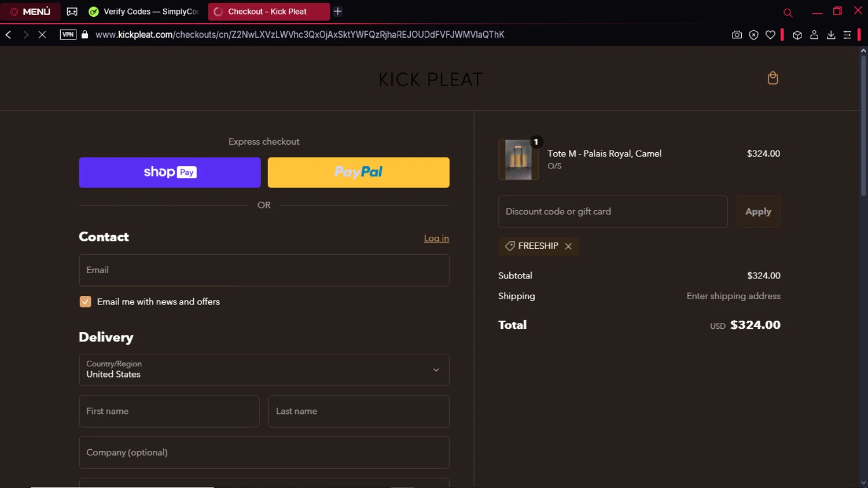Click the scrollbar down arrow
Viewport: 868px width, 488px height.
[x=863, y=483]
